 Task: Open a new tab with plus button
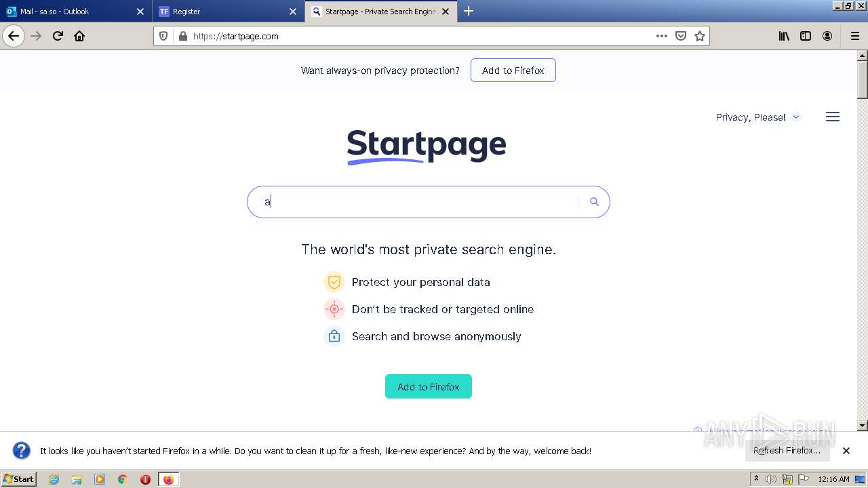469,11
